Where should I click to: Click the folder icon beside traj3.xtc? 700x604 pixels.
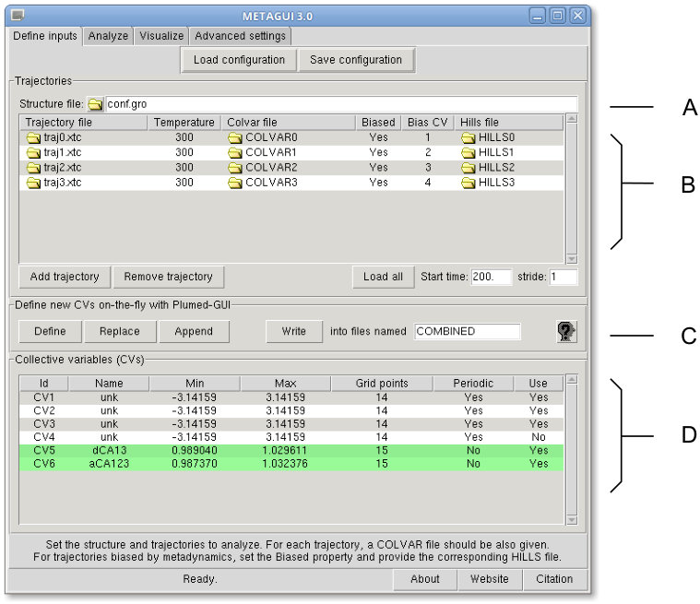[x=33, y=183]
